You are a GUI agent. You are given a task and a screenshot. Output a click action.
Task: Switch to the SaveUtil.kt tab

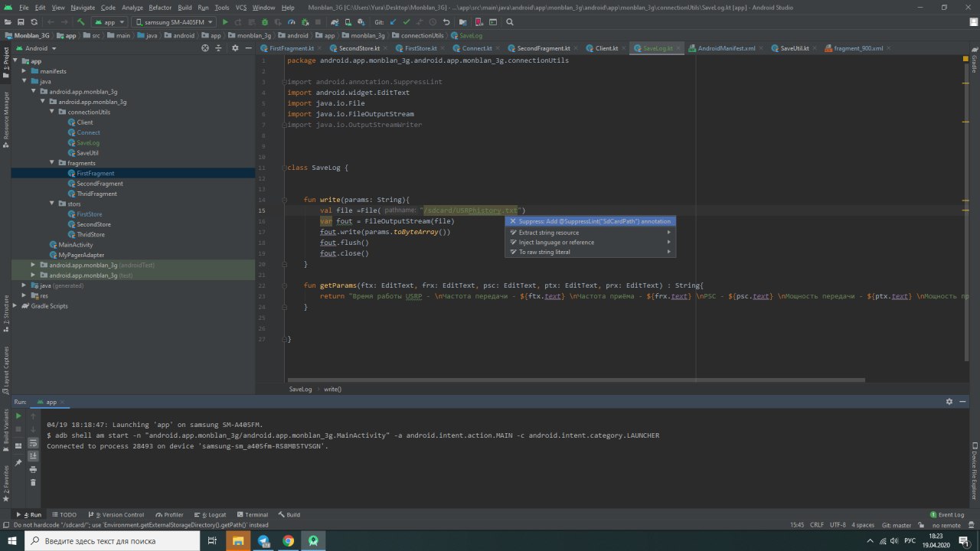[x=794, y=47]
